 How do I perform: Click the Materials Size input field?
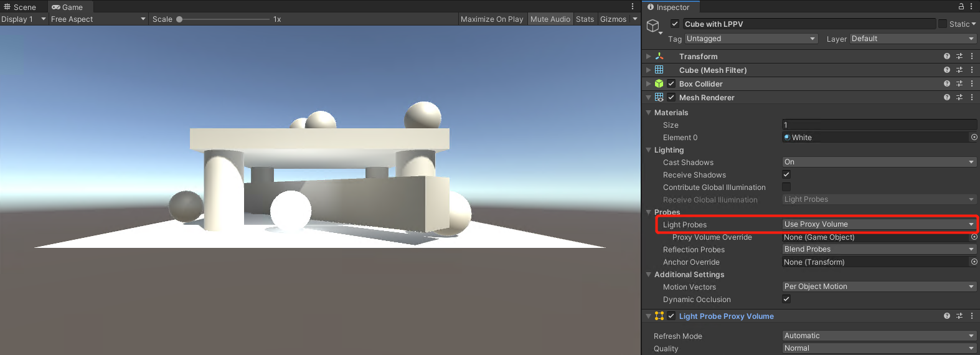(880, 125)
